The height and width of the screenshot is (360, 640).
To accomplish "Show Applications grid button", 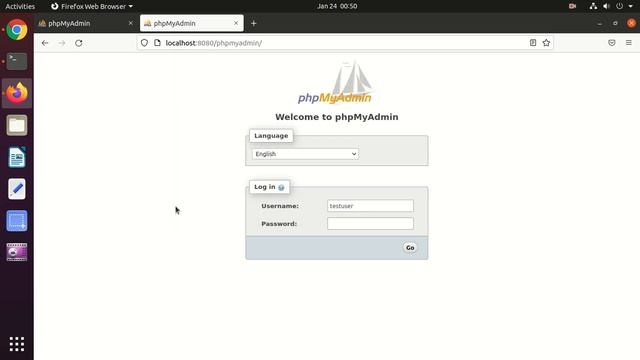I will (x=17, y=344).
